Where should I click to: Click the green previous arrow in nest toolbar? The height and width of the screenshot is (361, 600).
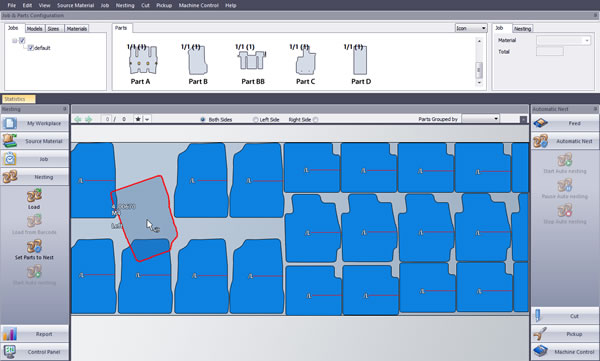pos(78,119)
